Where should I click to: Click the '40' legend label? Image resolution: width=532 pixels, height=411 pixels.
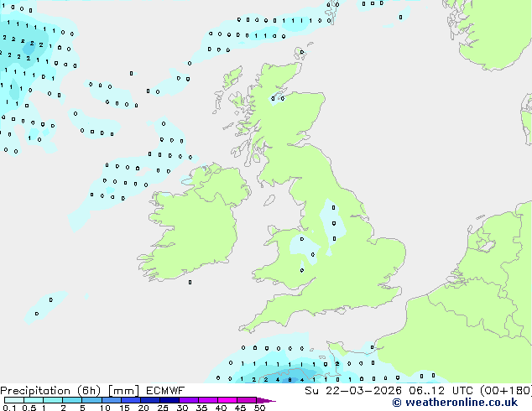(221, 408)
